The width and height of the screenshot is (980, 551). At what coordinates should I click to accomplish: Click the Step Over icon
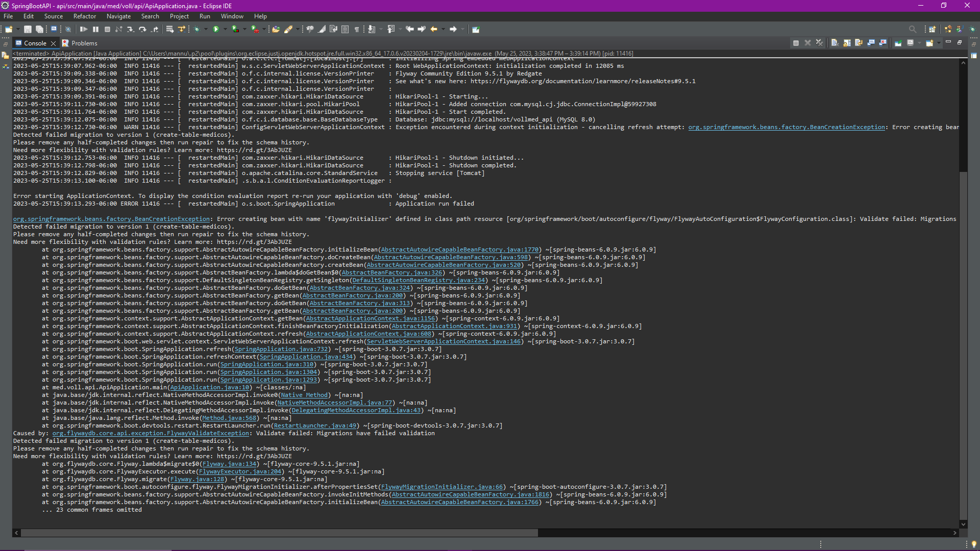142,29
